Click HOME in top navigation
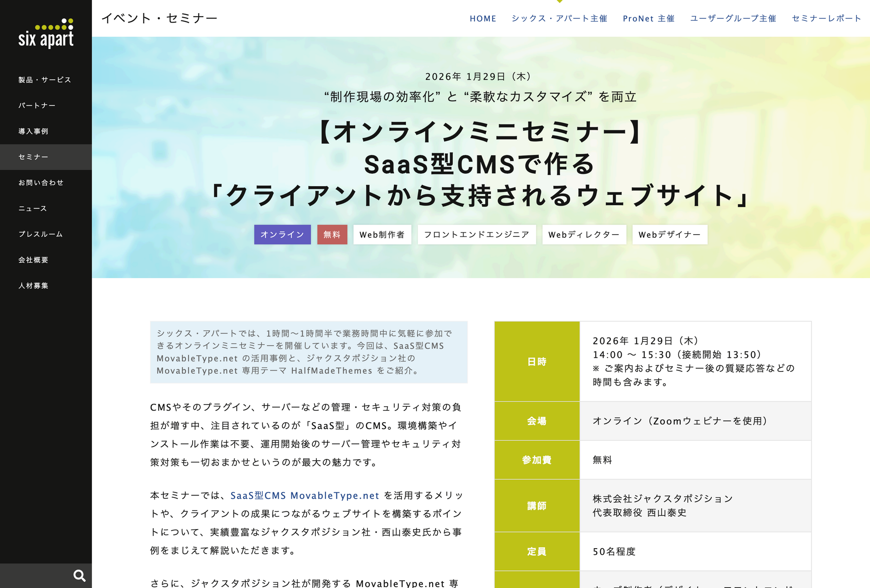 click(483, 19)
